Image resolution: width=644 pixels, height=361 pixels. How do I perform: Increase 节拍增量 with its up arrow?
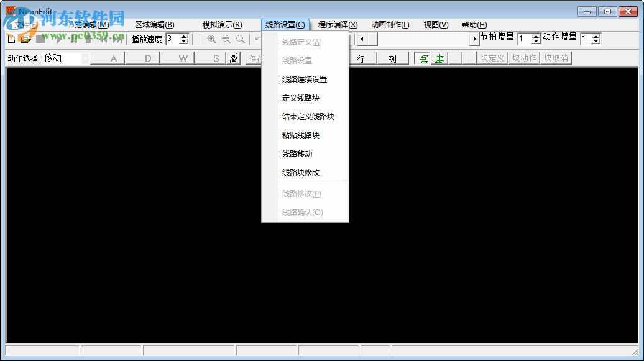[536, 35]
